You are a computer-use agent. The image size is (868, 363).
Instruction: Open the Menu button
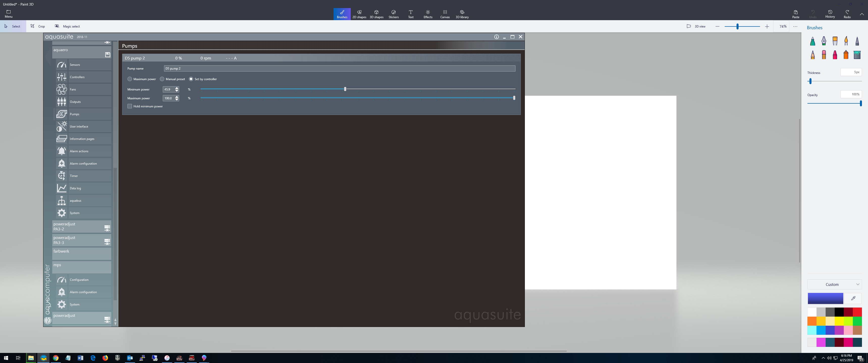8,14
